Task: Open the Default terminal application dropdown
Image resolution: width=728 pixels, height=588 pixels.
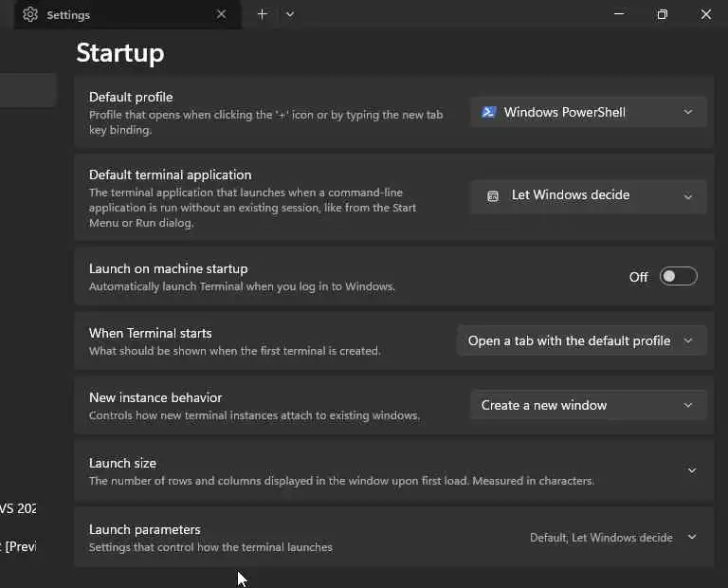Action: (588, 195)
